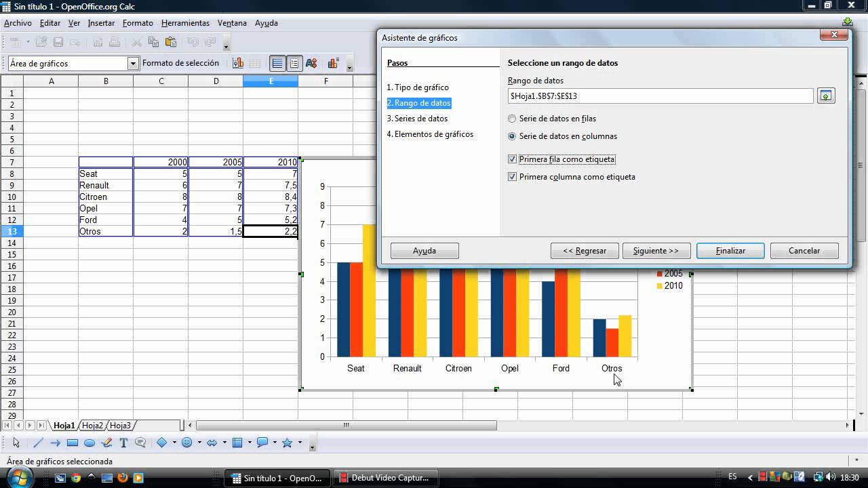
Task: Switch to the Hoja2 sheet tab
Action: (92, 426)
